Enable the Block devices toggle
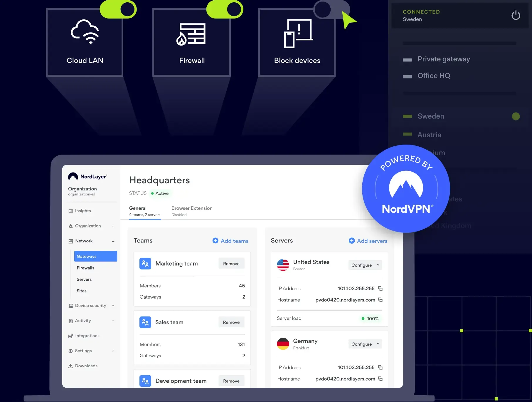 click(332, 9)
